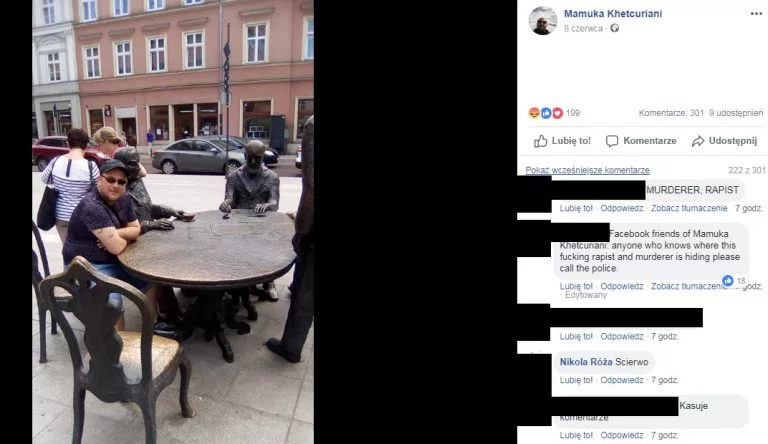This screenshot has height=444, width=768.
Task: Click the blue like badge with 18 reactions
Action: [x=728, y=280]
